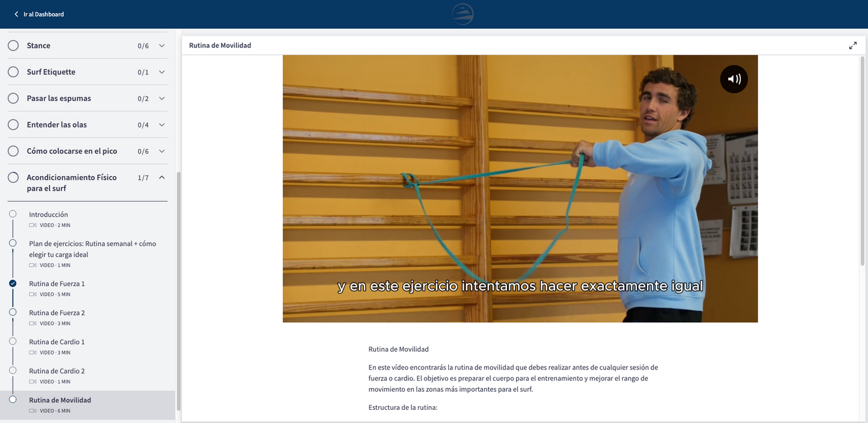Viewport: 868px width, 423px height.
Task: Mark Rutina de Cardio 1 circle complete
Action: (13, 341)
